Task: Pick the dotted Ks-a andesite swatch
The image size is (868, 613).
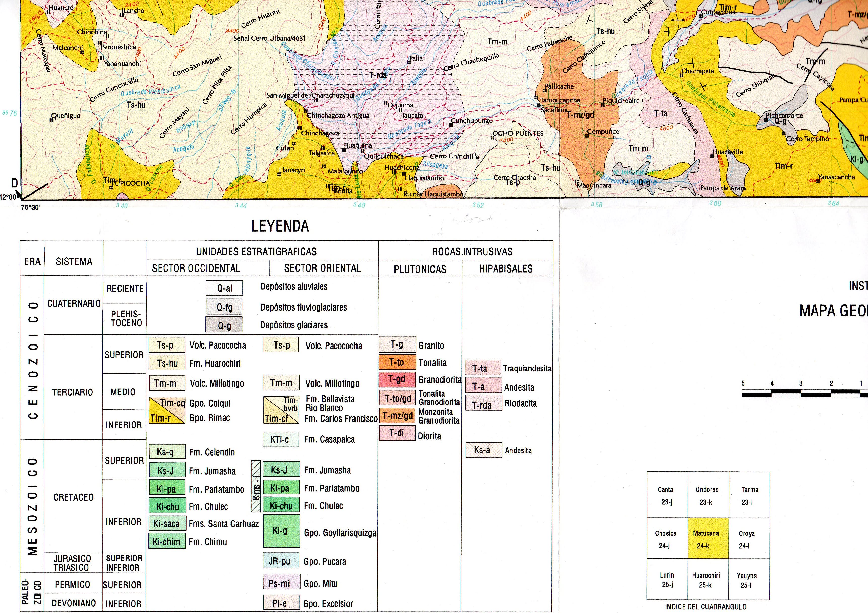Action: (484, 450)
